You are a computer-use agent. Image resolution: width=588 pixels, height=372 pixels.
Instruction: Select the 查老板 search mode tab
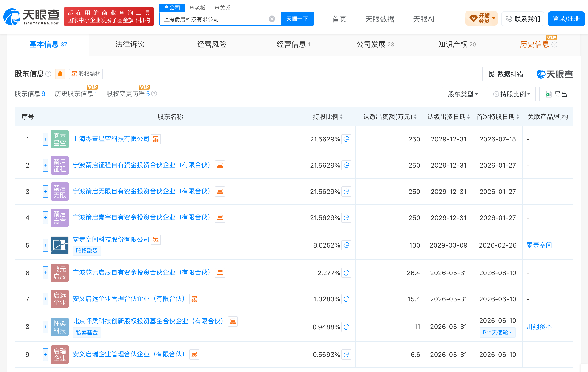[197, 8]
